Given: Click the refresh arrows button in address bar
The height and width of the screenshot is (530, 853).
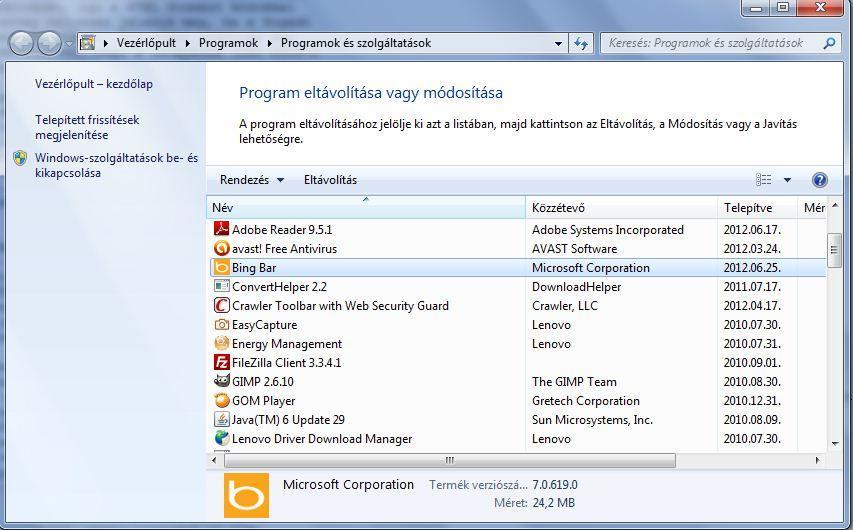Looking at the screenshot, I should pos(581,43).
